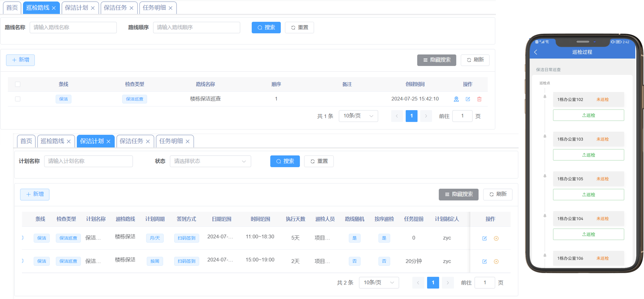The height and width of the screenshot is (299, 644).
Task: Close the 巡检路线 tab in the top tab bar
Action: click(x=54, y=8)
